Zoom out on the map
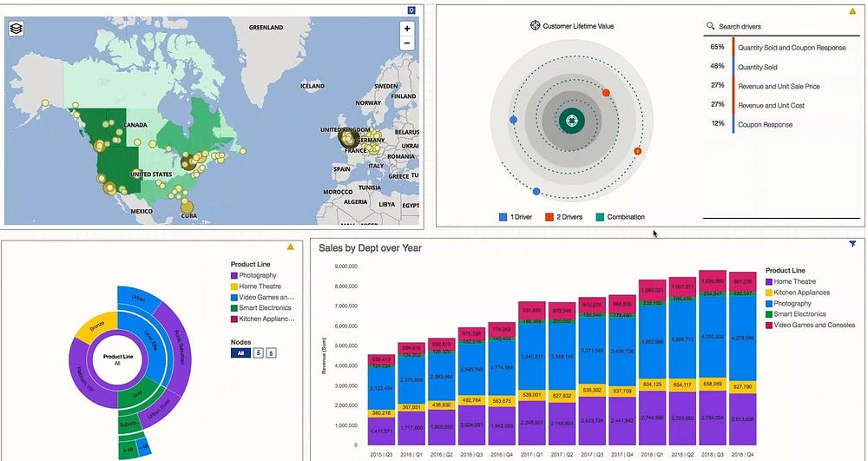 click(407, 43)
